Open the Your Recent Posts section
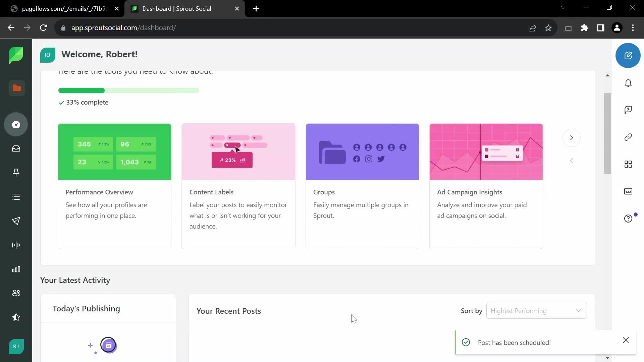This screenshot has width=644, height=362. pos(229,311)
